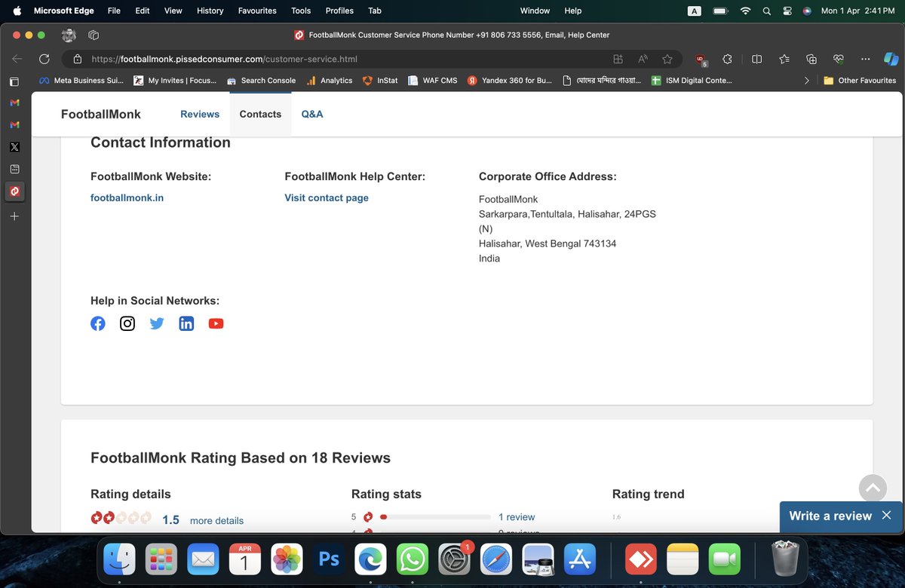This screenshot has width=905, height=588.
Task: Click the 5-star rating progress bar
Action: tap(435, 517)
